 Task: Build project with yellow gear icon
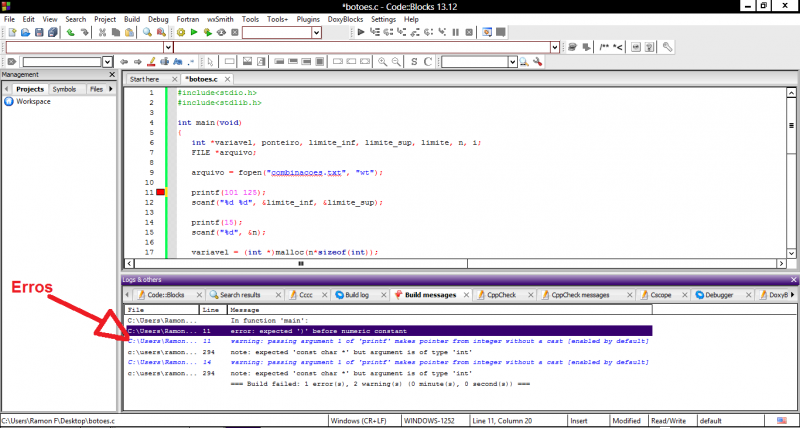point(181,33)
